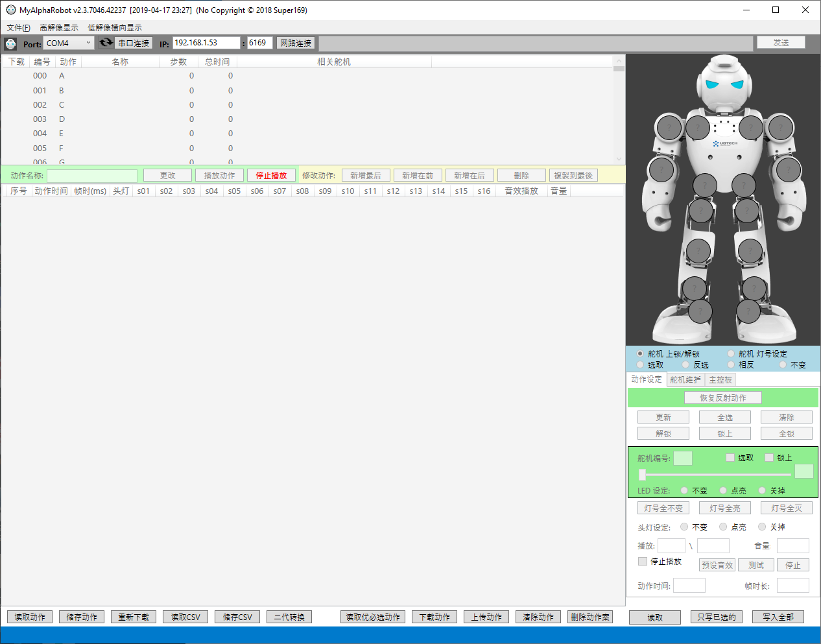Click the 预设音效 button
This screenshot has width=821, height=644.
[717, 565]
